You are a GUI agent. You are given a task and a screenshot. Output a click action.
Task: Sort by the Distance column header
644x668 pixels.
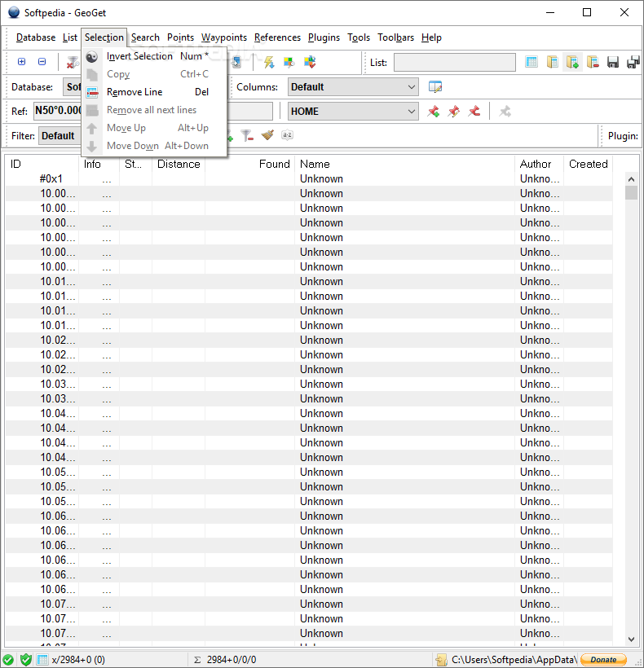pyautogui.click(x=179, y=164)
